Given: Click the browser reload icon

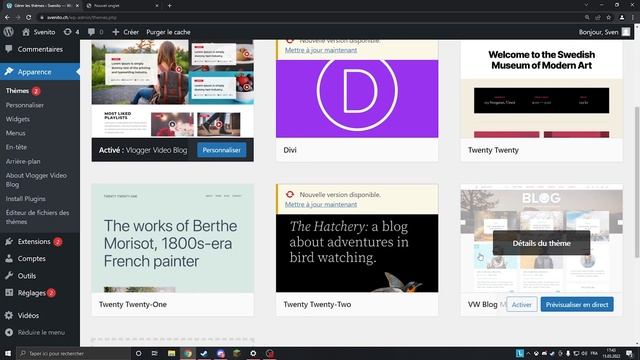Looking at the screenshot, I should 29,18.
